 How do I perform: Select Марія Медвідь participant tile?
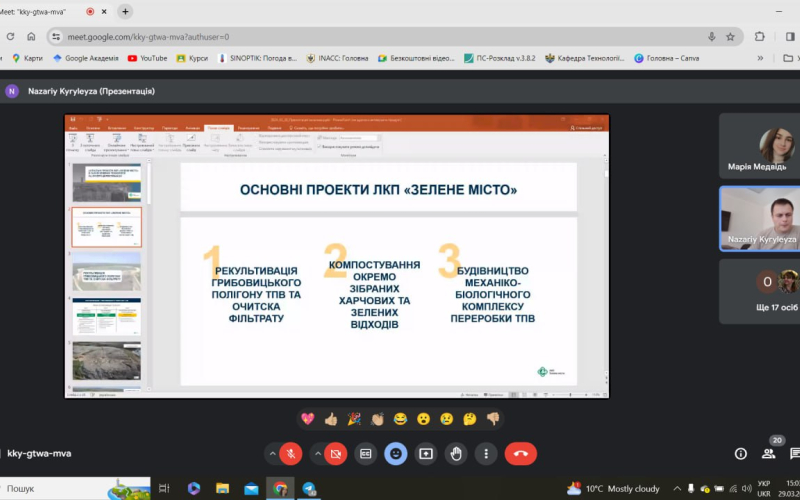click(760, 146)
